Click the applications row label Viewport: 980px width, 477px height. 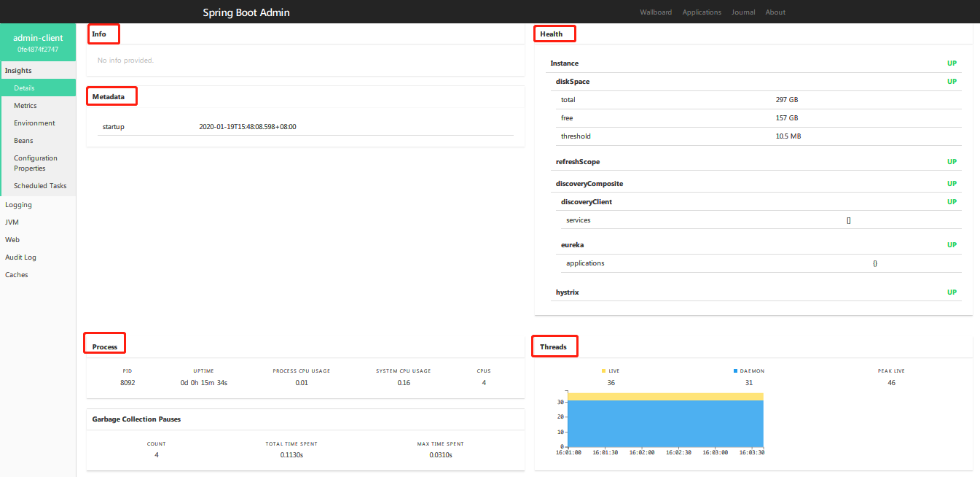pos(585,263)
